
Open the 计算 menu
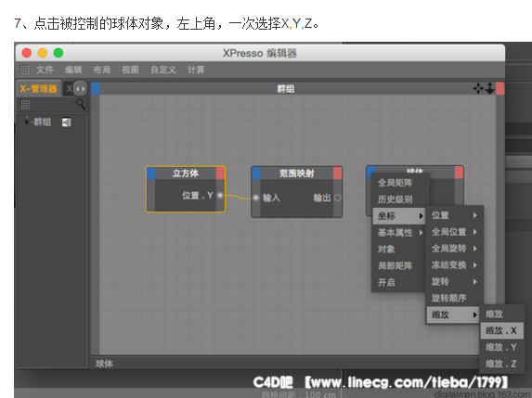[196, 70]
